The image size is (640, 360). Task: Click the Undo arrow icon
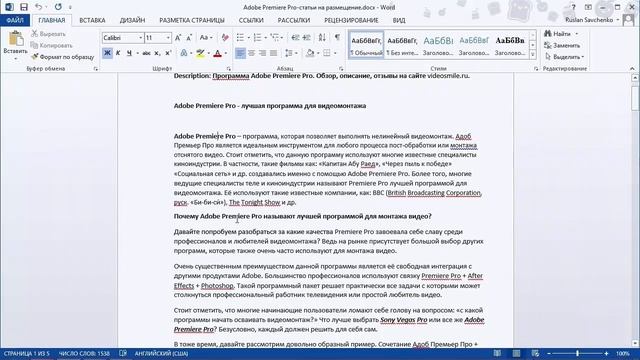coord(38,7)
